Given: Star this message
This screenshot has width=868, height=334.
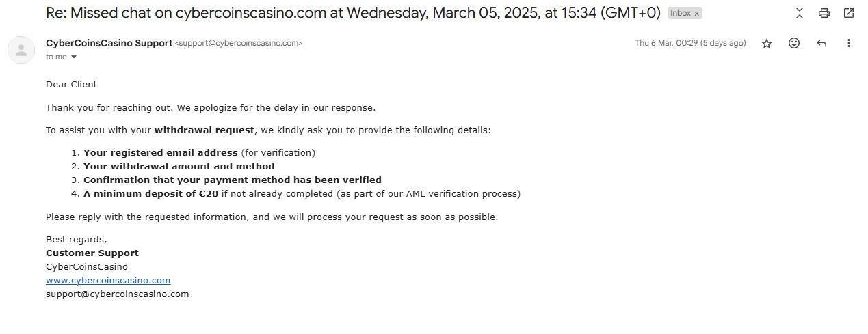Looking at the screenshot, I should click(767, 43).
